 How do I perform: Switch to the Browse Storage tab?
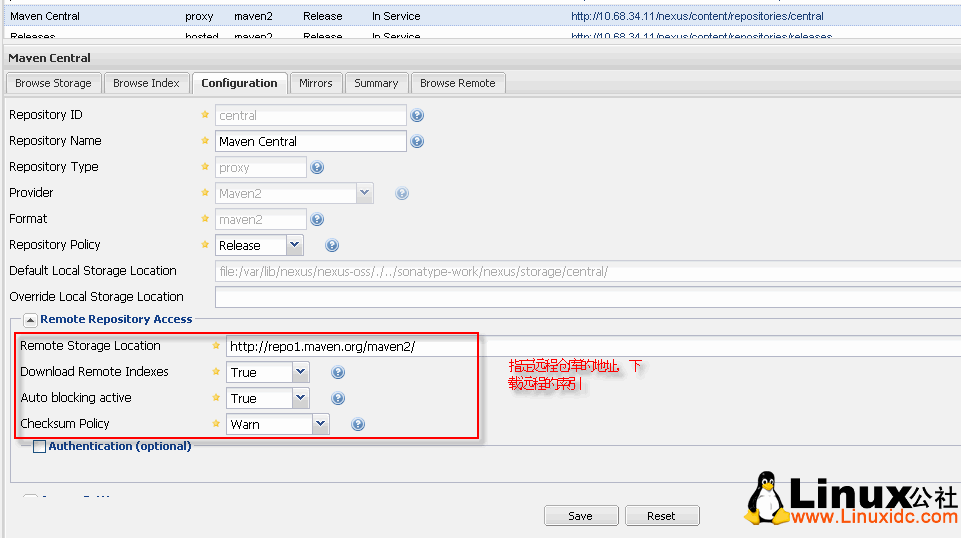pyautogui.click(x=53, y=83)
